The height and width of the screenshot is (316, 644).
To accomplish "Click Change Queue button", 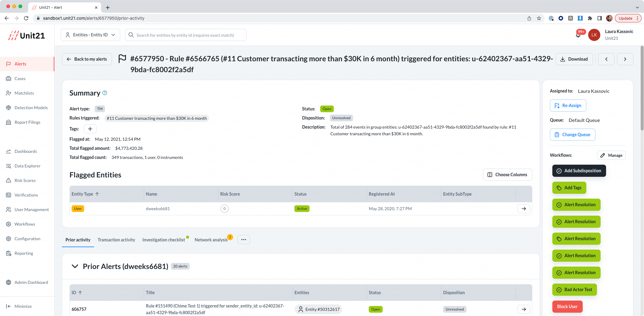I will 573,135.
